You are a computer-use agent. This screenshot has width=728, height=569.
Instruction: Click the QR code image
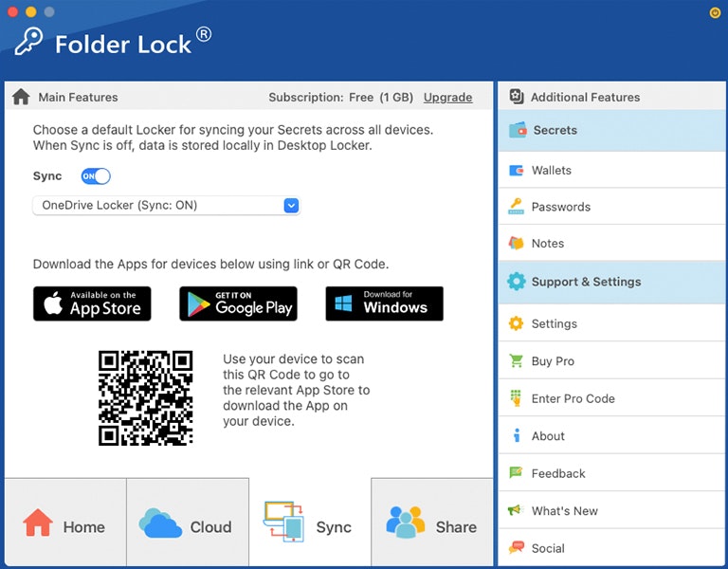point(146,398)
